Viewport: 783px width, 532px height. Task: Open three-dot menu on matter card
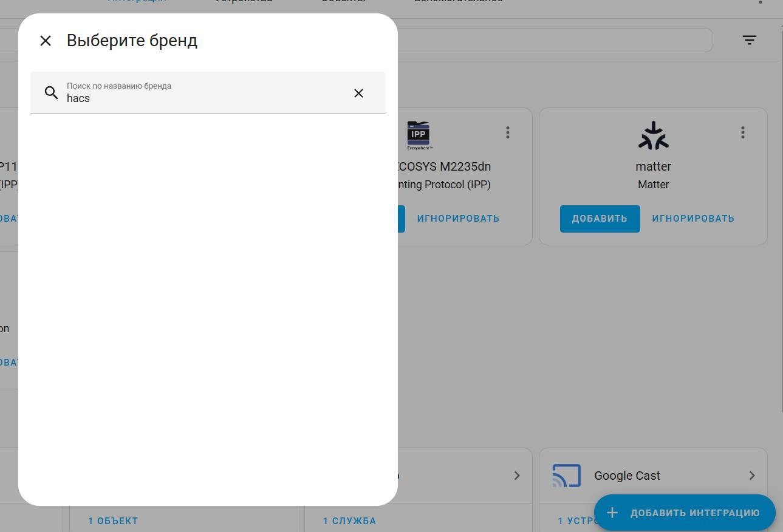click(x=743, y=132)
